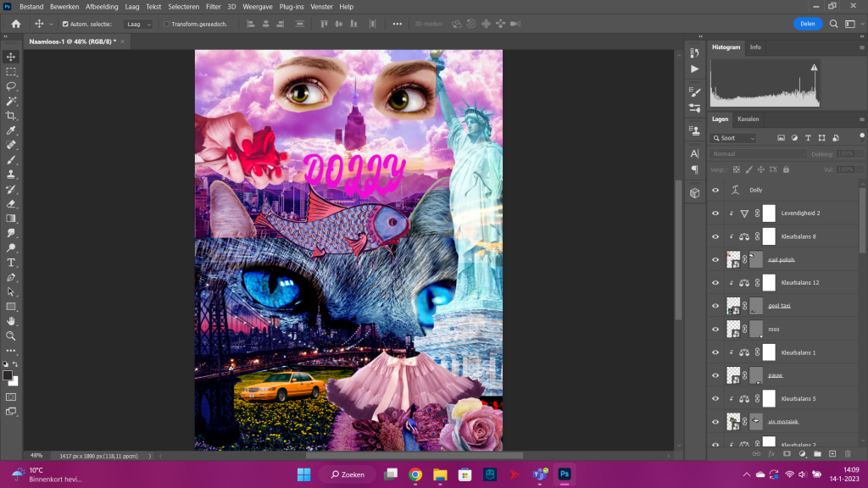Image resolution: width=868 pixels, height=488 pixels.
Task: Click the foreground color swatch
Action: pos(8,375)
